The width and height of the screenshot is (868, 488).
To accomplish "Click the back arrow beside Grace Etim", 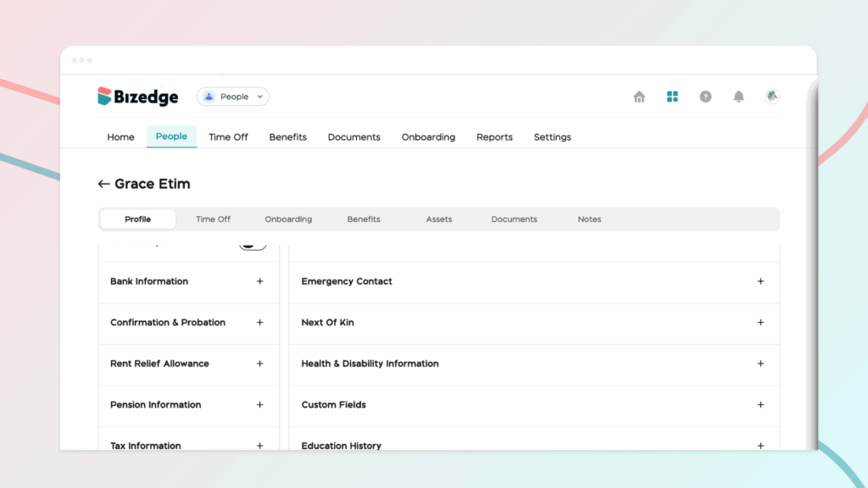I will pos(103,184).
